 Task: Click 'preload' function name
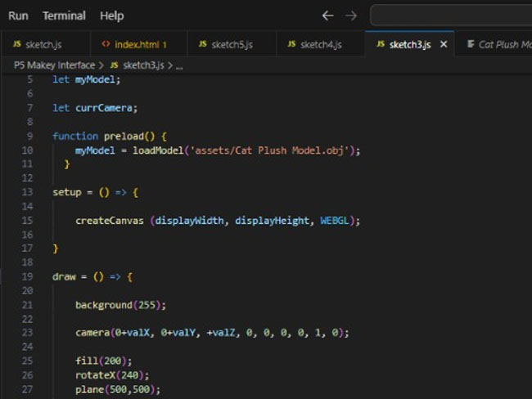[x=124, y=137]
